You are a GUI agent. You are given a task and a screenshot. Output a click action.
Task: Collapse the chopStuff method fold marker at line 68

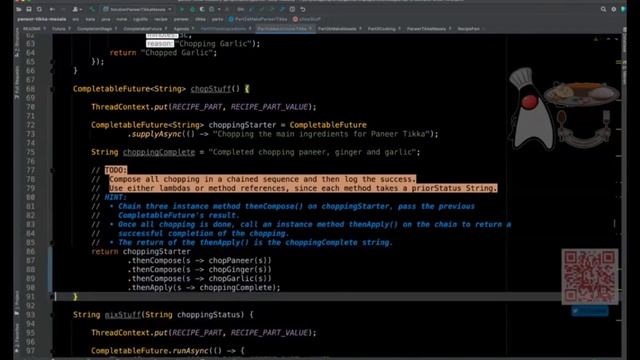click(x=52, y=89)
